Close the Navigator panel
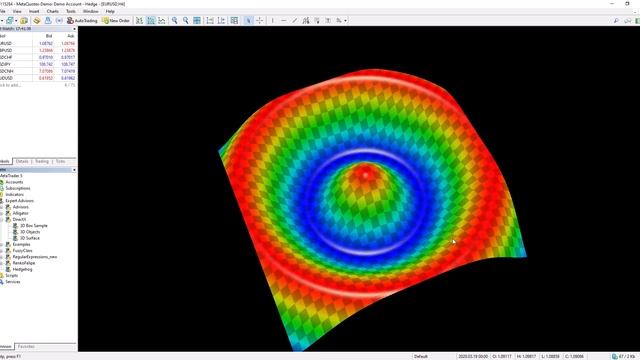640x360 pixels. [74, 170]
